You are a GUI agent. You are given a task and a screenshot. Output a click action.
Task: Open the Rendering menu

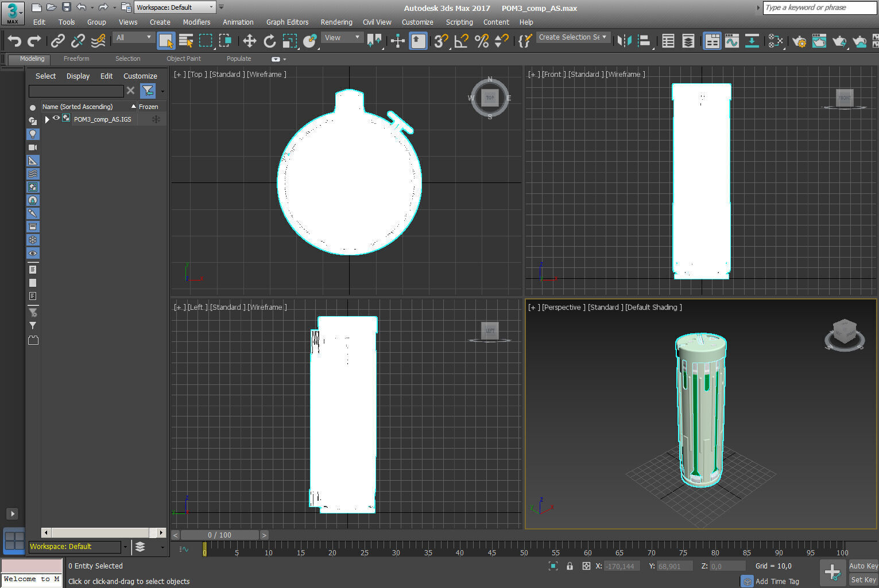336,22
